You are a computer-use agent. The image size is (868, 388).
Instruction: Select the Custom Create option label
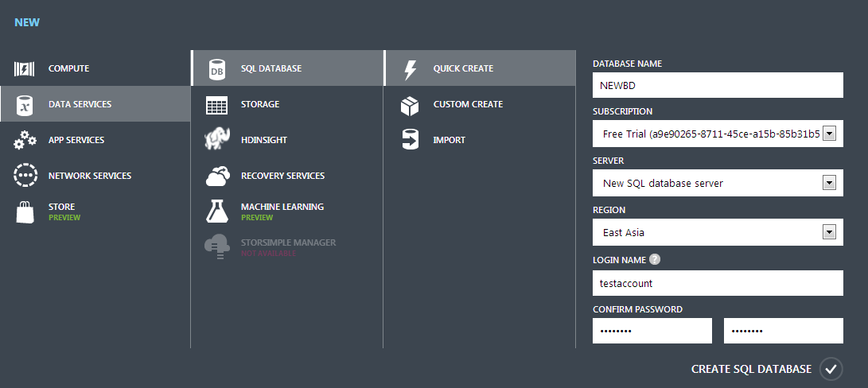click(x=469, y=104)
